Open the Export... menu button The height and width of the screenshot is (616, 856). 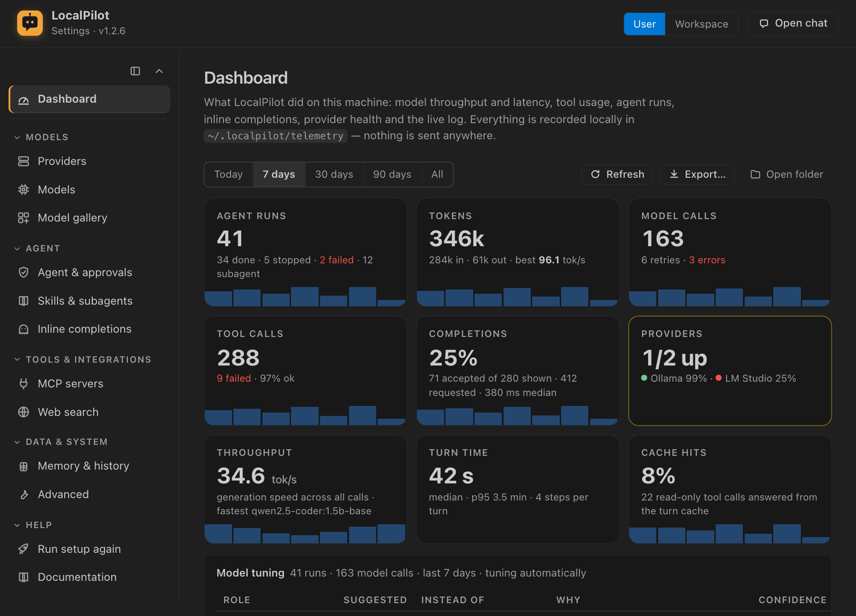(x=697, y=174)
